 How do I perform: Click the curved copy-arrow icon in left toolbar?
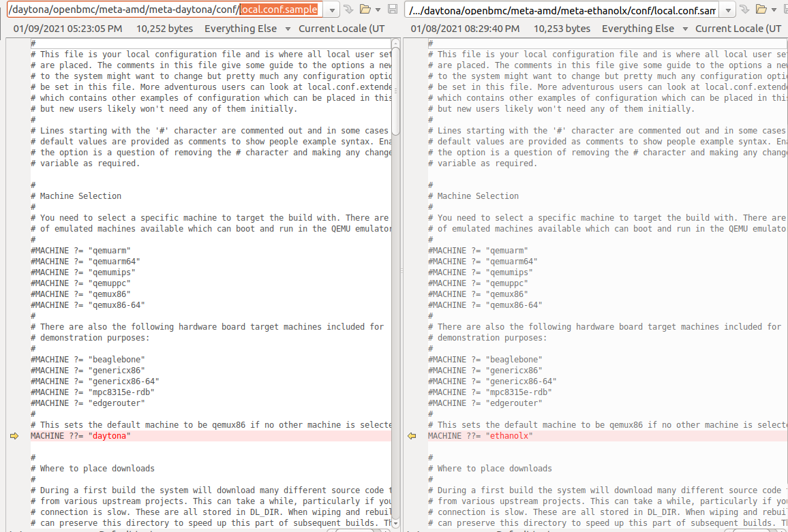[x=349, y=10]
